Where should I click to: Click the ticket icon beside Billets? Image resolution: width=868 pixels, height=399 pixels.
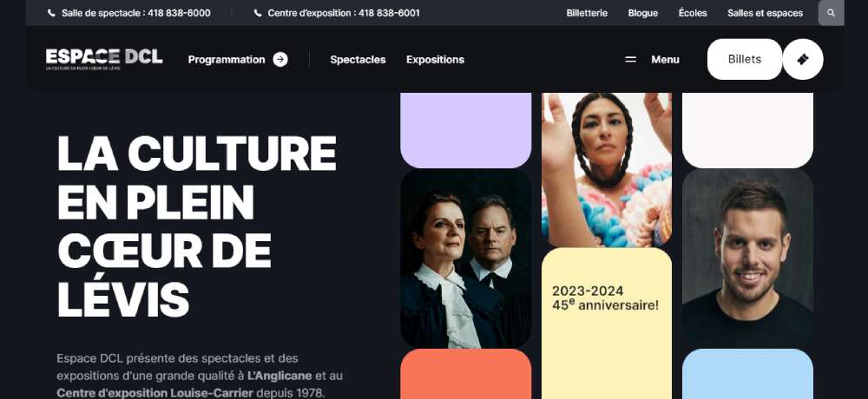click(x=803, y=59)
